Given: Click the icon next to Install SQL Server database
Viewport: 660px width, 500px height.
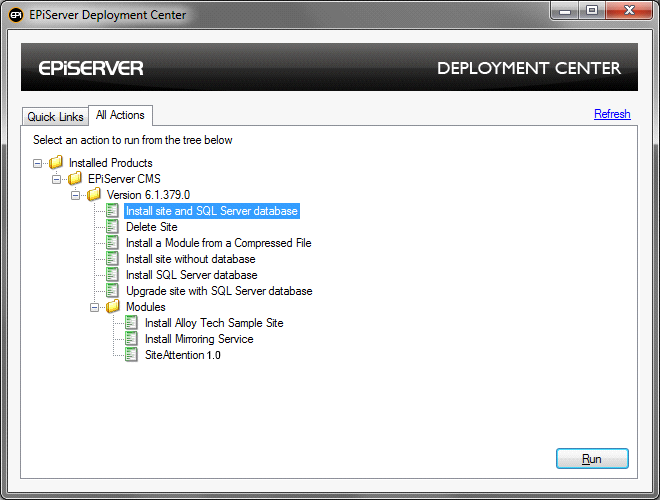Looking at the screenshot, I should click(113, 275).
